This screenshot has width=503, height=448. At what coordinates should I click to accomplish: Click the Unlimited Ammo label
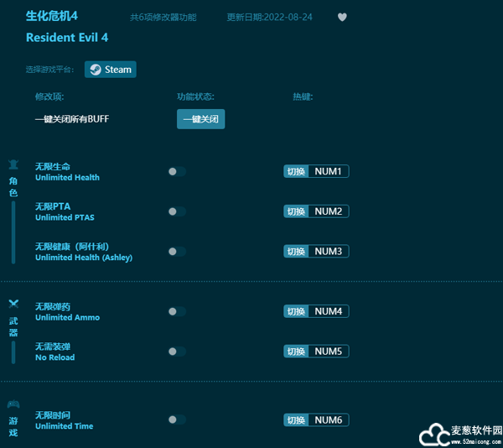pos(67,317)
